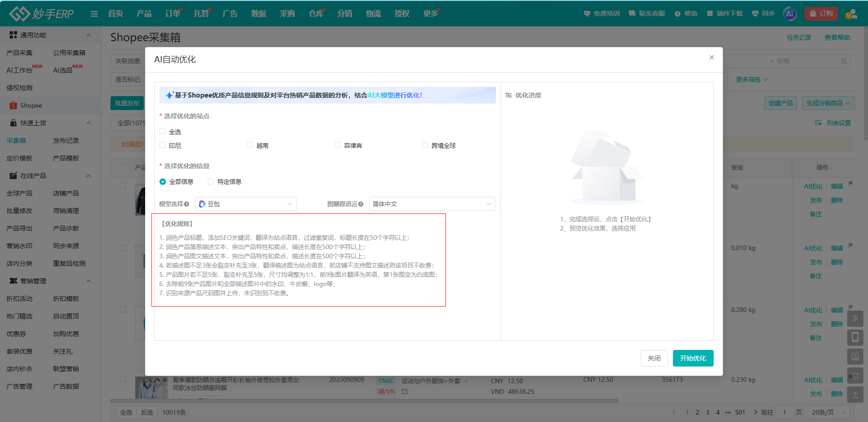Open AI选品 in the sidebar
Viewport: 868px width, 422px height.
click(63, 70)
